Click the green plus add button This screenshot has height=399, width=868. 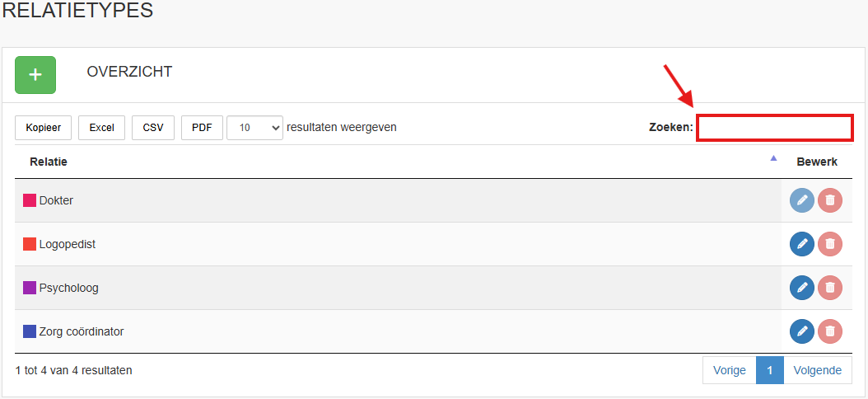(x=35, y=75)
